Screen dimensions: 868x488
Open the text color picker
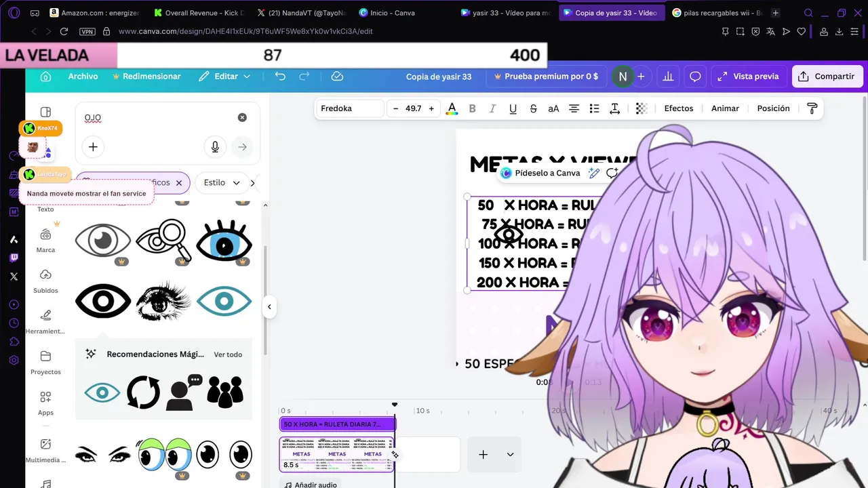click(x=452, y=108)
